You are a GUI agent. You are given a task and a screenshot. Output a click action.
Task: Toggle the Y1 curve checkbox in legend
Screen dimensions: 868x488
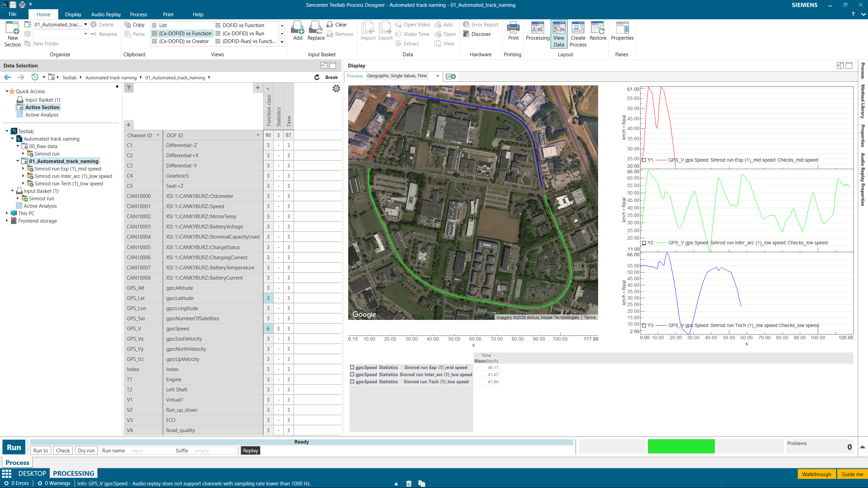(x=644, y=160)
